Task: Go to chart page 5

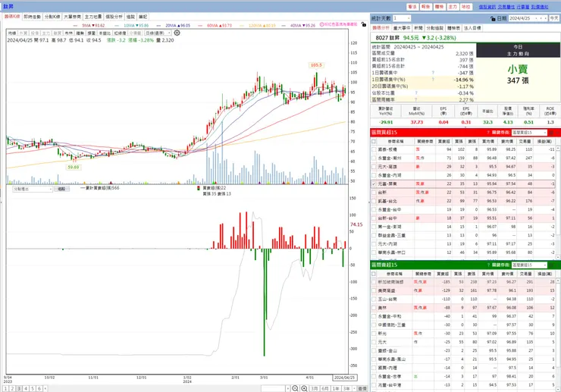Action: coord(33,388)
